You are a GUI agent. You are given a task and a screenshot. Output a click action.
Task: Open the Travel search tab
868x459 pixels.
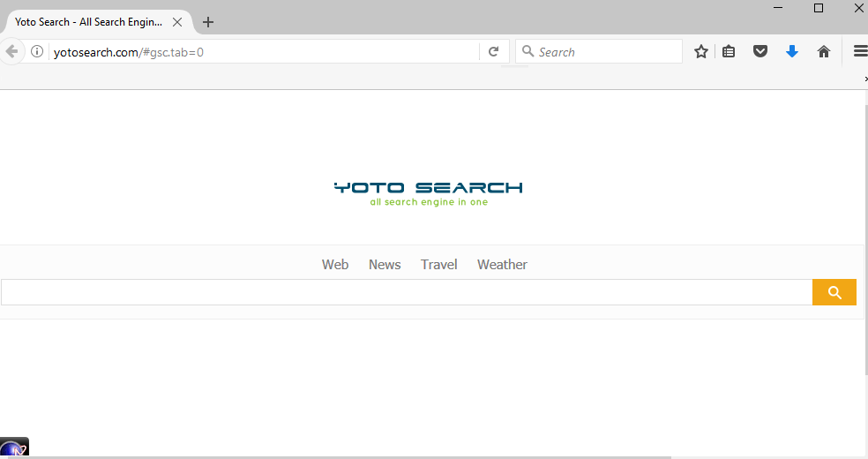pos(438,265)
